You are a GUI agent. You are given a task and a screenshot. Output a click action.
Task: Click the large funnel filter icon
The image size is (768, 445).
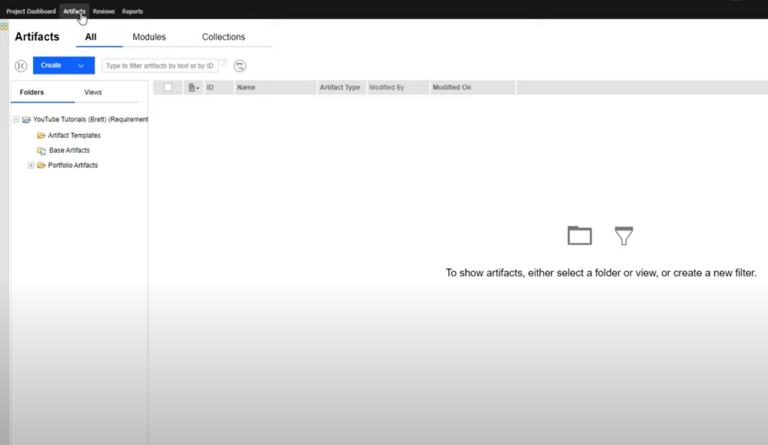(x=624, y=236)
